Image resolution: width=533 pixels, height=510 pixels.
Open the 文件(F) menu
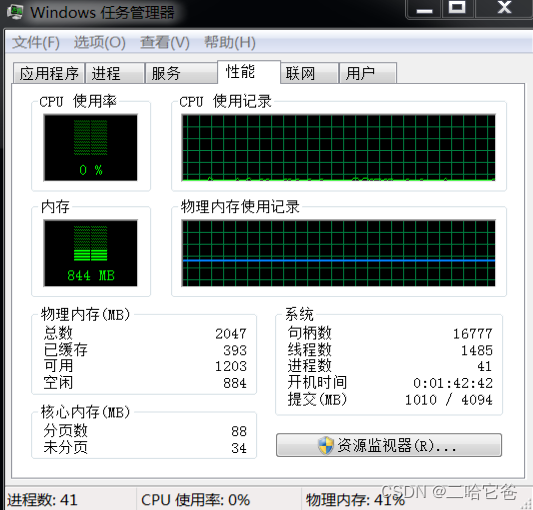(36, 43)
